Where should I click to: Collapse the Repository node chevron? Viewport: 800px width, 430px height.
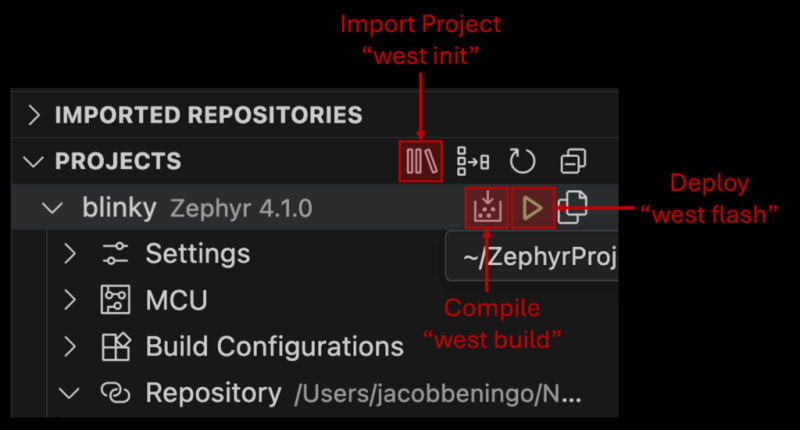point(69,393)
